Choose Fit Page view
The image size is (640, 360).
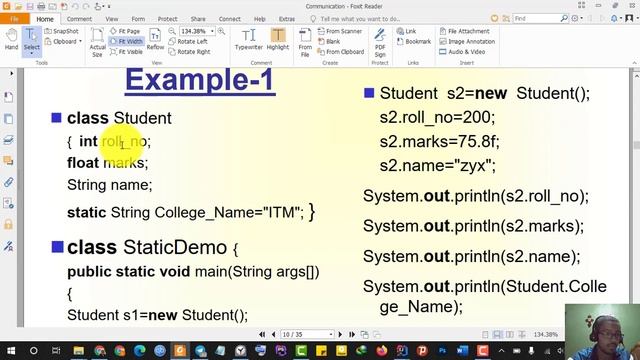click(125, 31)
